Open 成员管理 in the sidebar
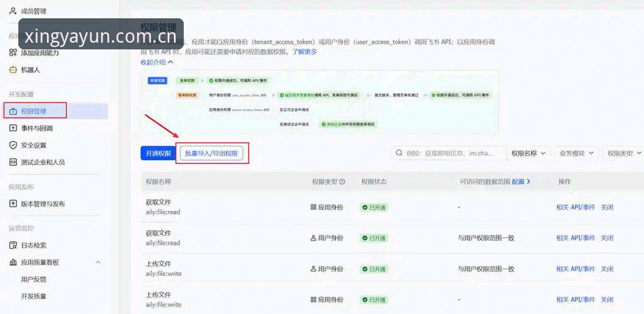644x314 pixels. pos(33,11)
